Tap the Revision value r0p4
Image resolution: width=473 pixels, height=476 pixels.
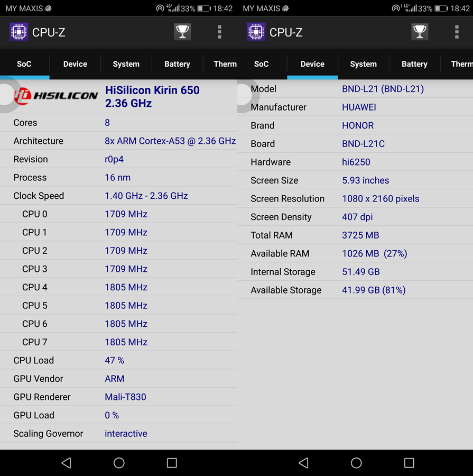pyautogui.click(x=114, y=159)
